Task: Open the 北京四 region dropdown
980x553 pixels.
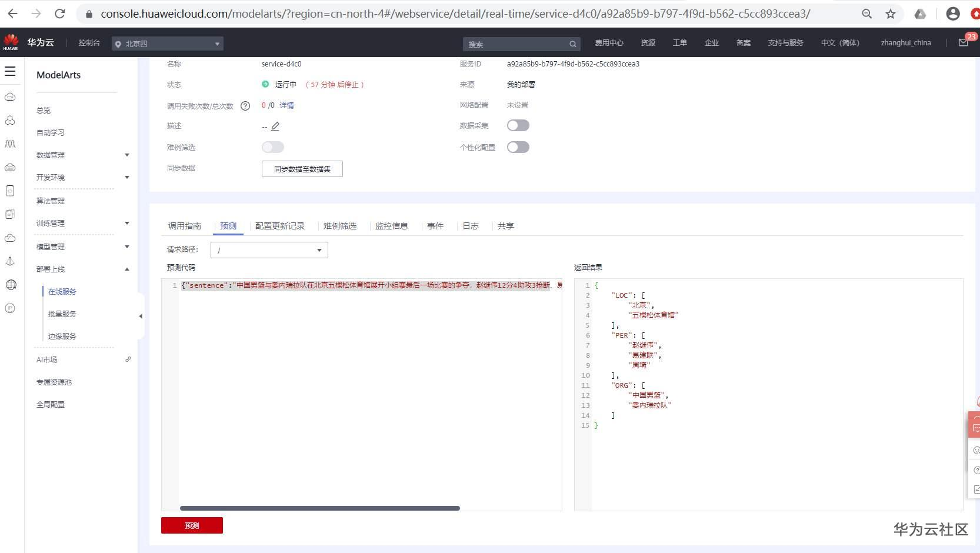Action: click(x=168, y=44)
